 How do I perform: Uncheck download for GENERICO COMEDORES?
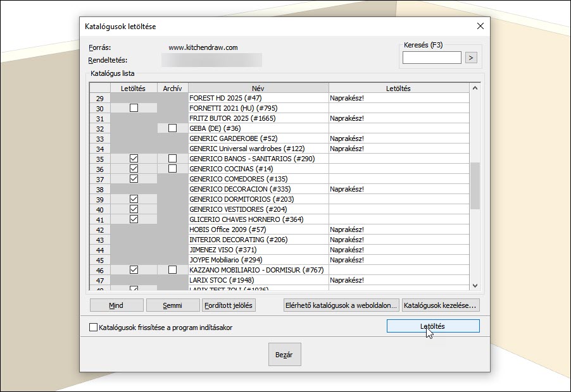click(134, 179)
